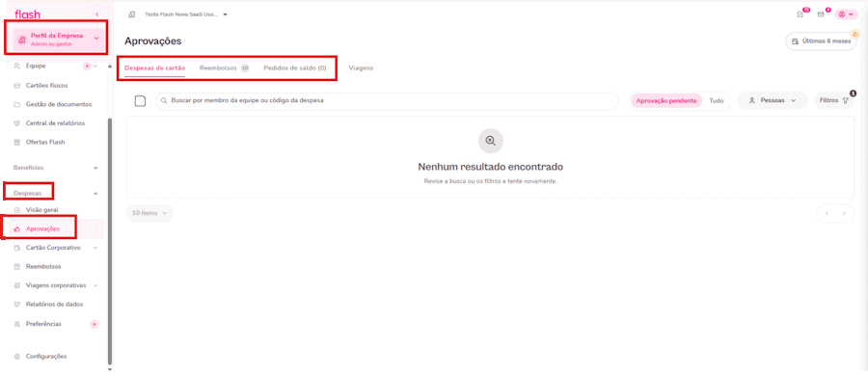Go to the next page arrow
The height and width of the screenshot is (375, 868).
click(844, 213)
